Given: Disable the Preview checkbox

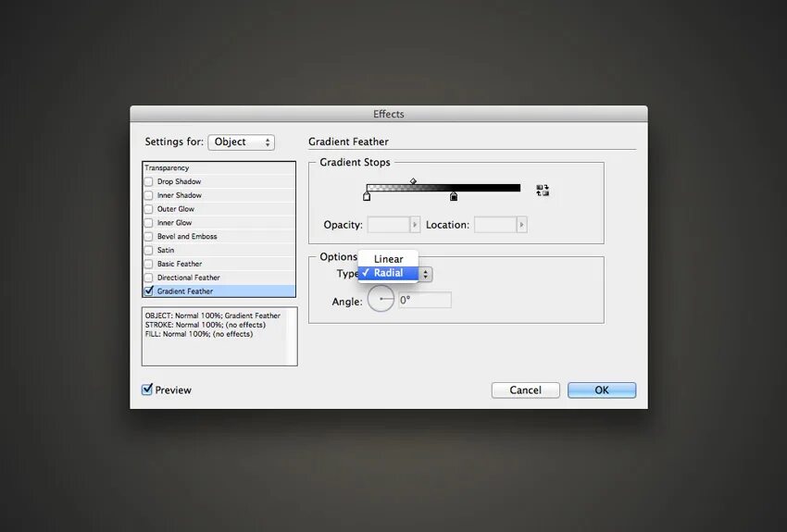Looking at the screenshot, I should click(147, 390).
